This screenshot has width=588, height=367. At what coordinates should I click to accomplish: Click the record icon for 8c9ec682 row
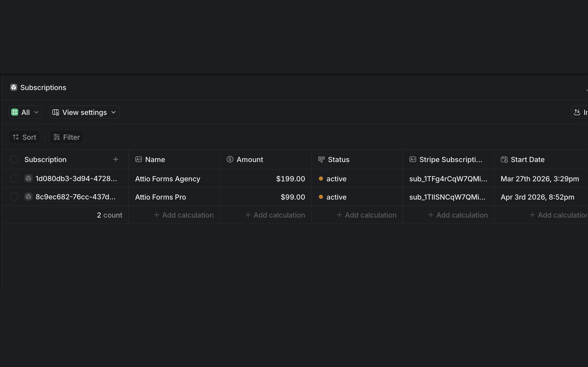tap(28, 197)
